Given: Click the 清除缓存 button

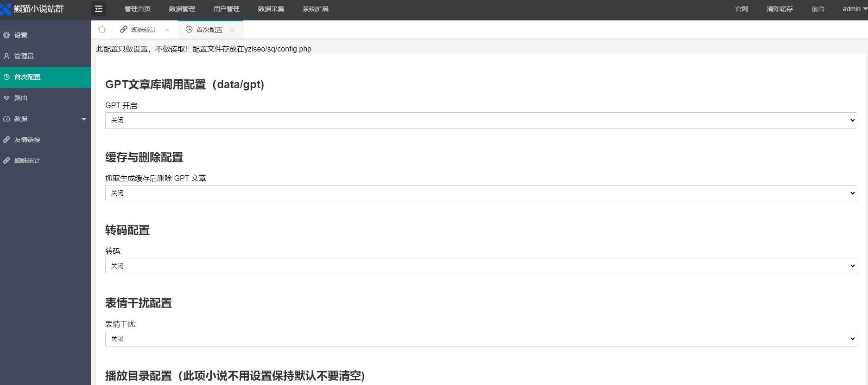Looking at the screenshot, I should [780, 9].
